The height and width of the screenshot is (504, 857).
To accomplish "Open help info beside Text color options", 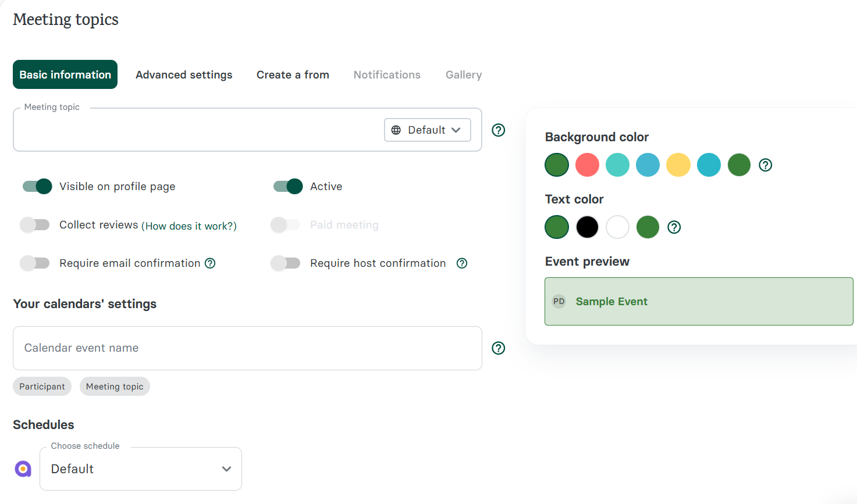I will click(x=674, y=227).
